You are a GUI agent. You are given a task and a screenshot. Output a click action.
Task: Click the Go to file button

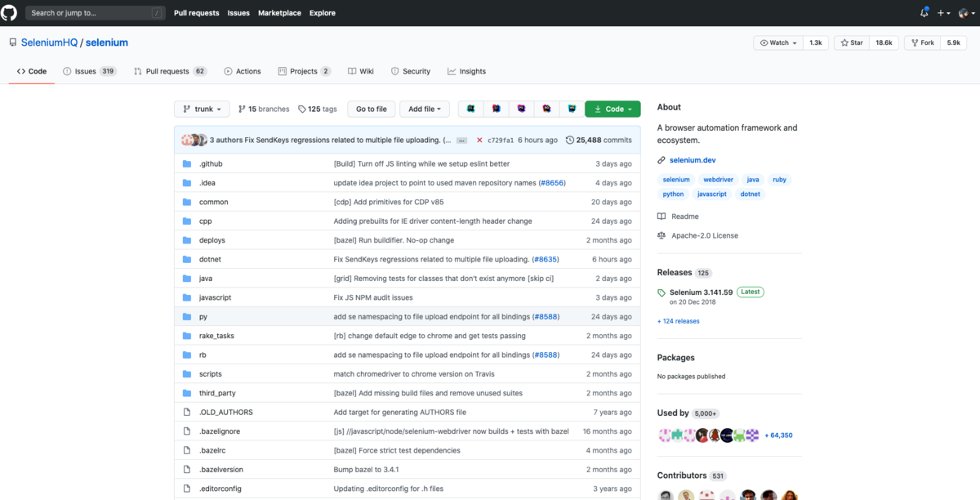point(372,109)
